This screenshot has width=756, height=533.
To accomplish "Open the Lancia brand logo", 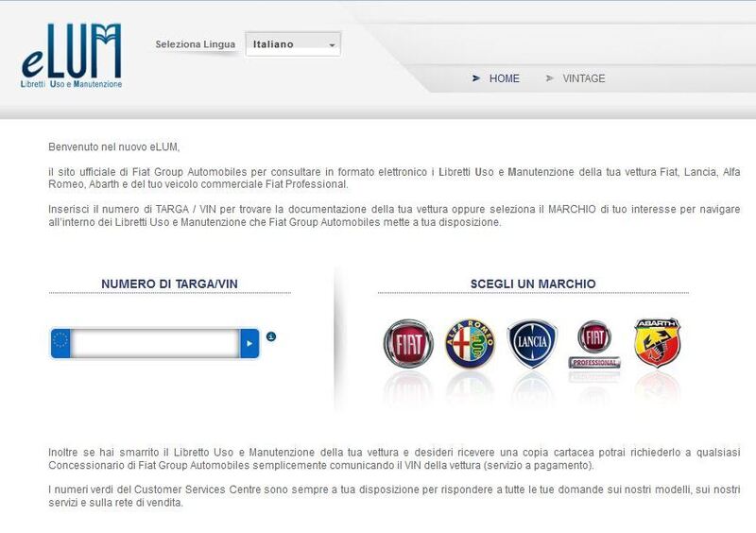I will (x=533, y=343).
